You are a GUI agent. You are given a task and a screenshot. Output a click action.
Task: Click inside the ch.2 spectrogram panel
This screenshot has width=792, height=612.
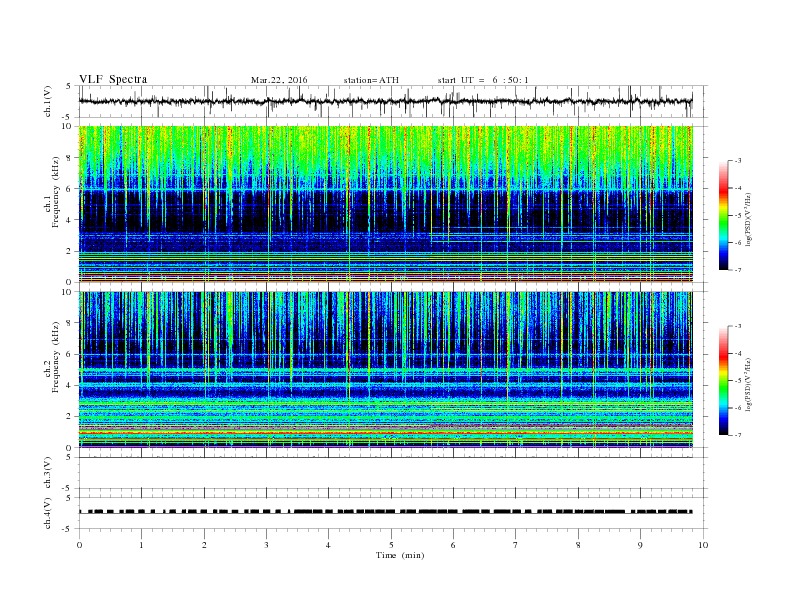385,369
